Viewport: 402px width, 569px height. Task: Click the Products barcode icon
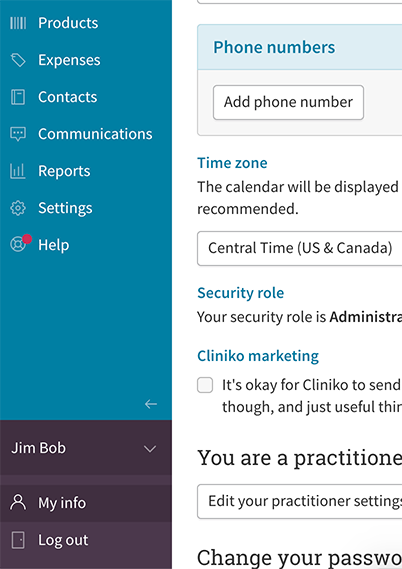click(18, 23)
